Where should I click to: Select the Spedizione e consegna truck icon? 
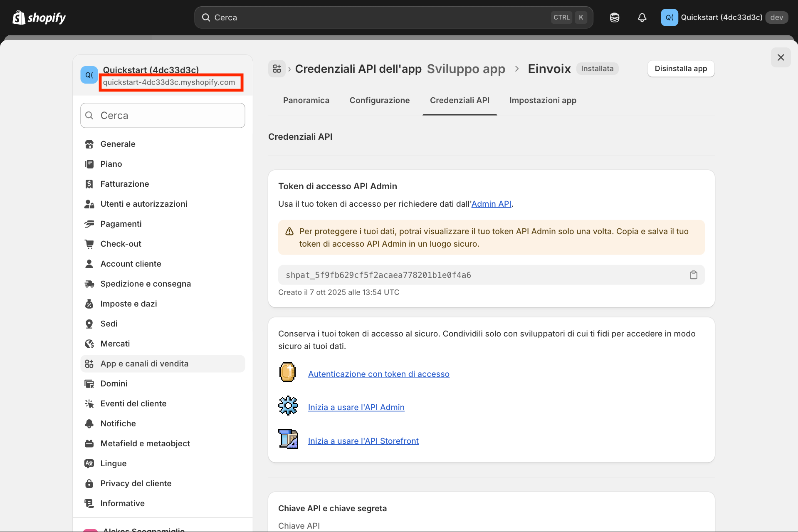(x=89, y=283)
